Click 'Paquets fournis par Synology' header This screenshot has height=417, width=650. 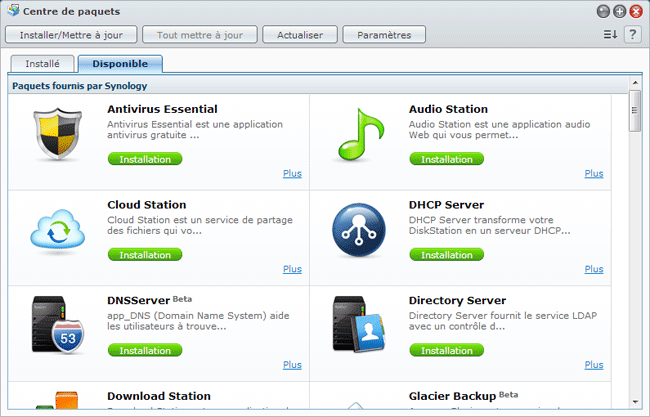[80, 86]
